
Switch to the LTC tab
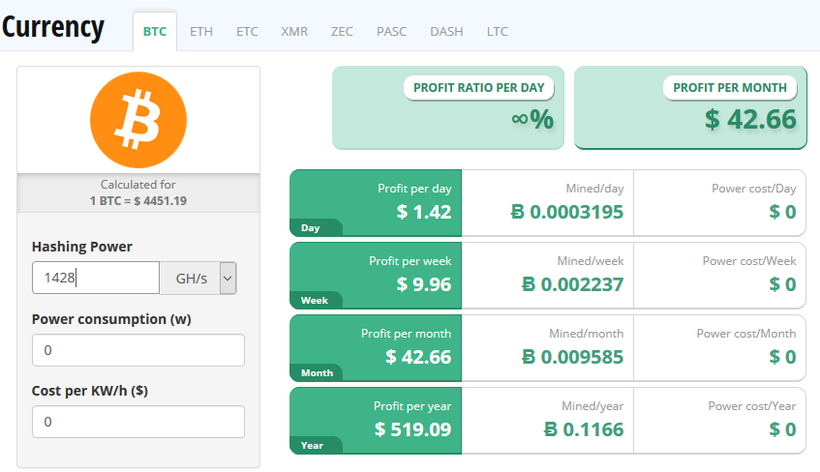(497, 31)
